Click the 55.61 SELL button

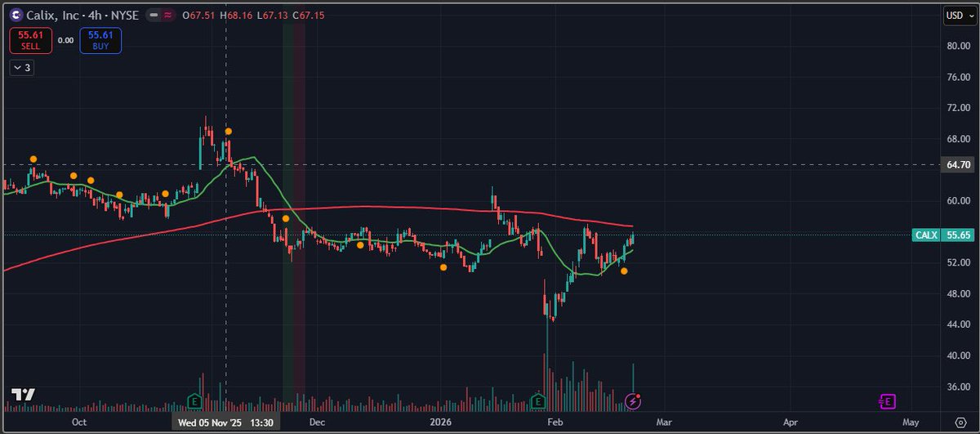pyautogui.click(x=31, y=40)
